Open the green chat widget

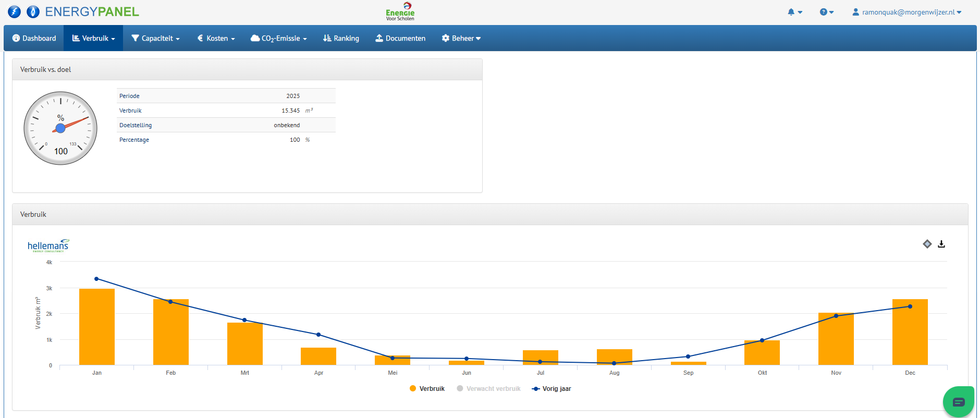958,402
